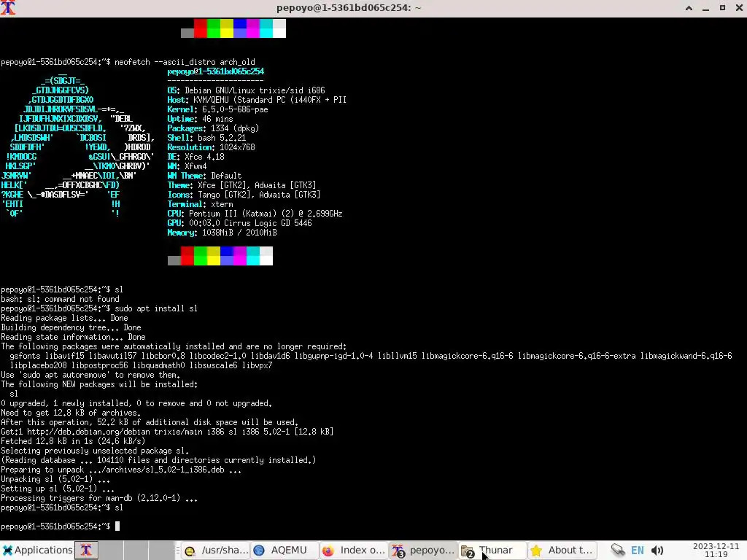Image resolution: width=747 pixels, height=560 pixels.
Task: Click the star icon on About t... task
Action: click(x=536, y=551)
